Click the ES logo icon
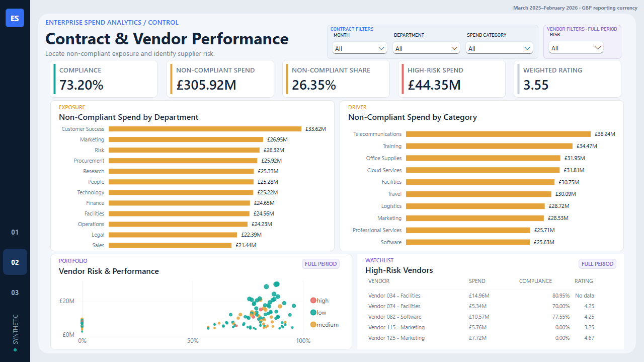 pyautogui.click(x=15, y=18)
